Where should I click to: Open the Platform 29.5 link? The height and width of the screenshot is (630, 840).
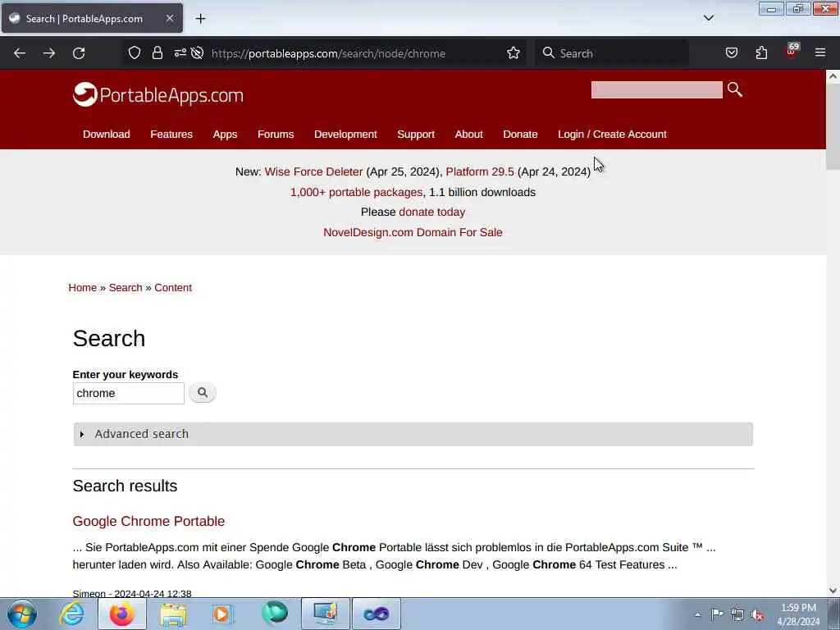[x=479, y=172]
